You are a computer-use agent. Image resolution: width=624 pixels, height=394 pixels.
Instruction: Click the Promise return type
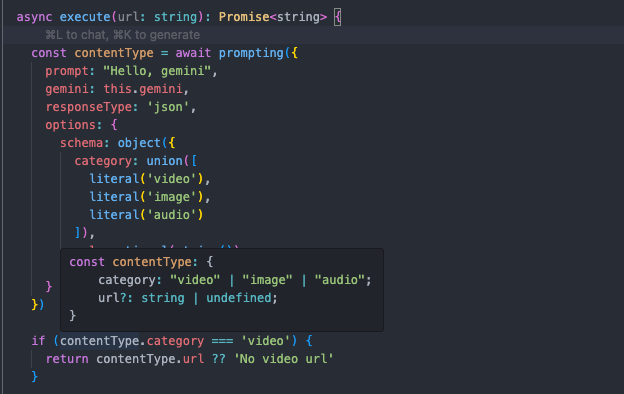point(244,17)
